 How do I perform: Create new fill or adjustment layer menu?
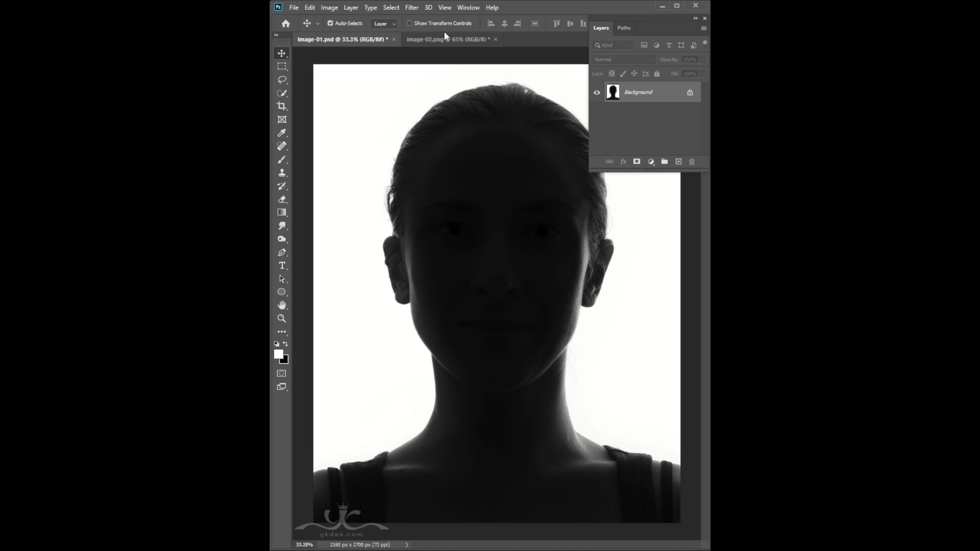651,162
